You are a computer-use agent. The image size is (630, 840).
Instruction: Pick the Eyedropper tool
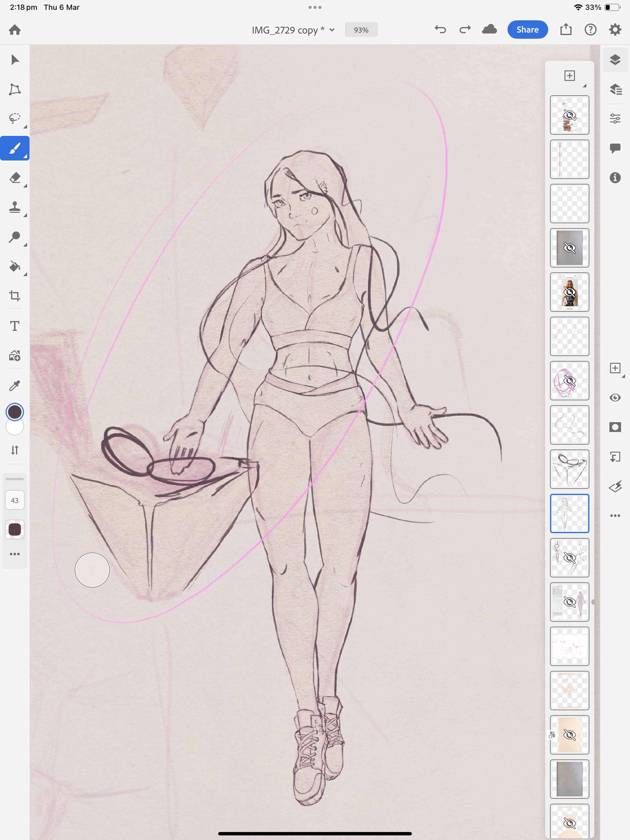coord(14,386)
